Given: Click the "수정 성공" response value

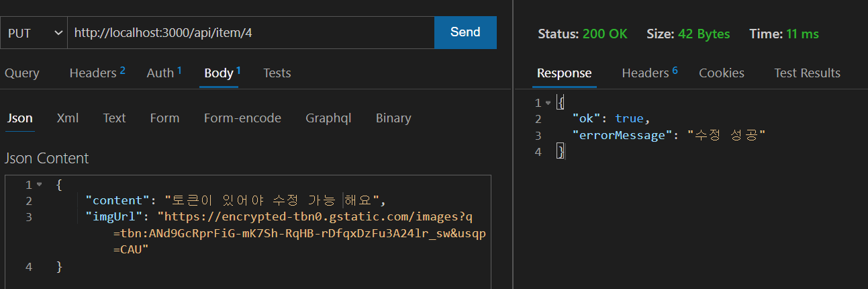Looking at the screenshot, I should click(x=726, y=135).
